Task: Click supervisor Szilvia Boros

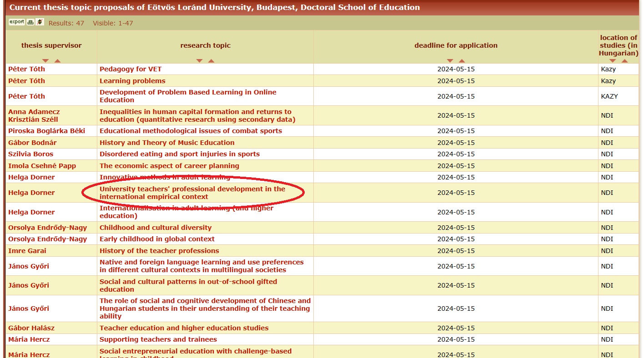Action: tap(30, 154)
